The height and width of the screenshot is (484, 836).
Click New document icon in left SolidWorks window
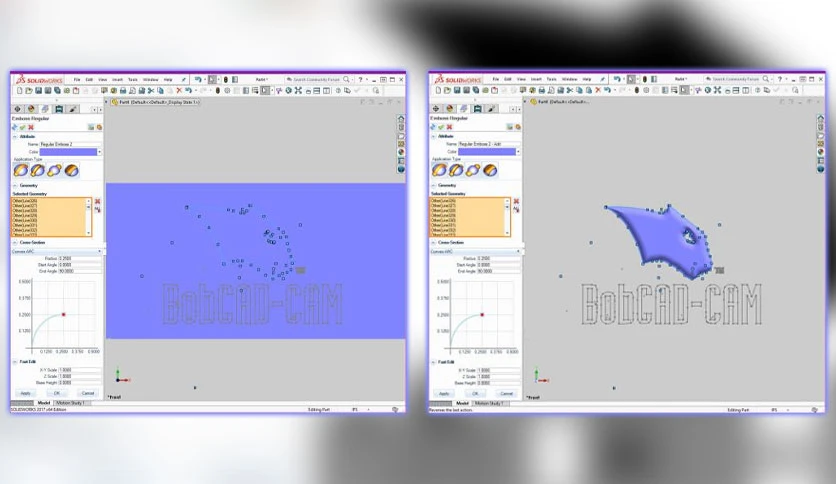pos(20,91)
